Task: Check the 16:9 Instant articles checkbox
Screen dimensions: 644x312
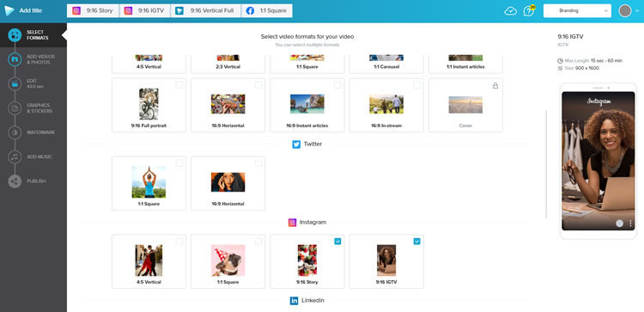Action: 337,85
